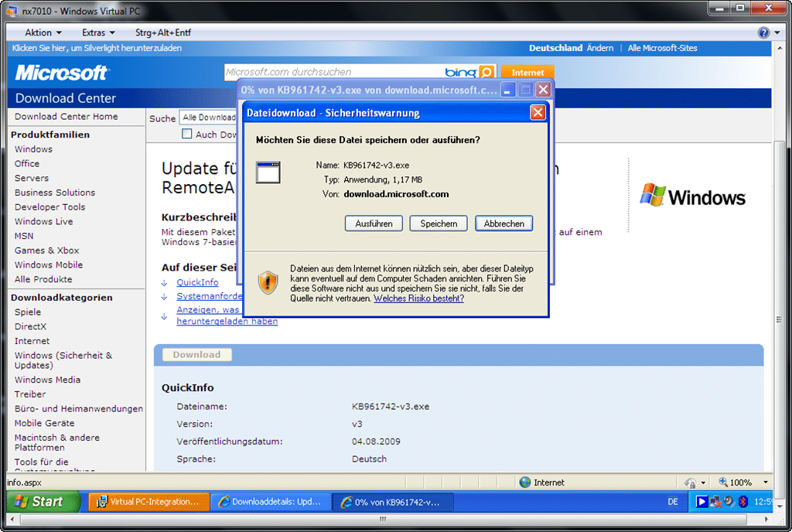This screenshot has height=532, width=792.
Task: Click the Microsoft logo
Action: click(x=61, y=73)
